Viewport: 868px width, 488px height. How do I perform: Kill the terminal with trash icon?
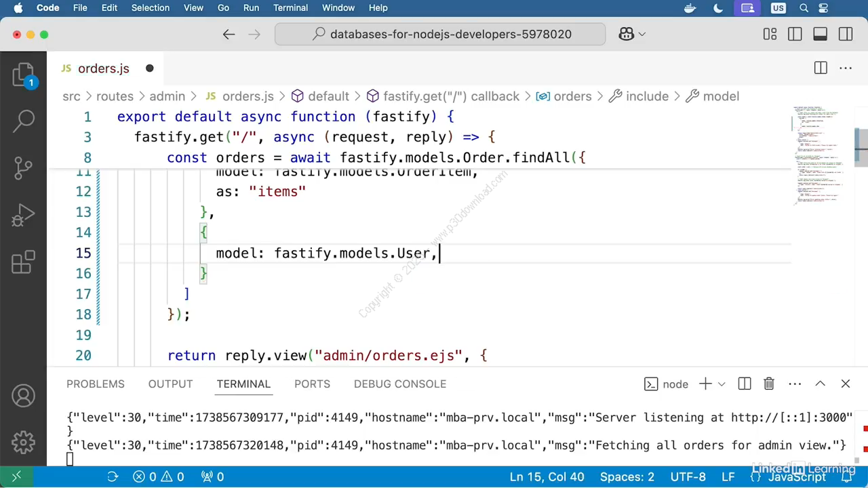[x=769, y=384]
